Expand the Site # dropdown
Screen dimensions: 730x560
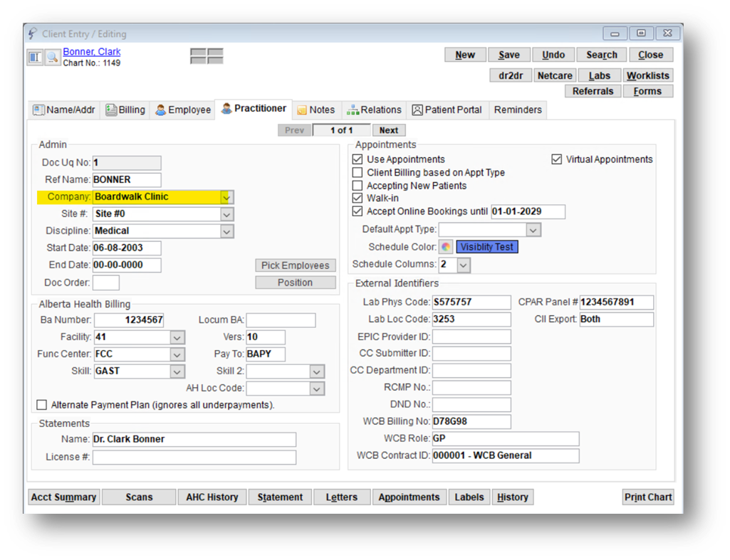point(226,214)
